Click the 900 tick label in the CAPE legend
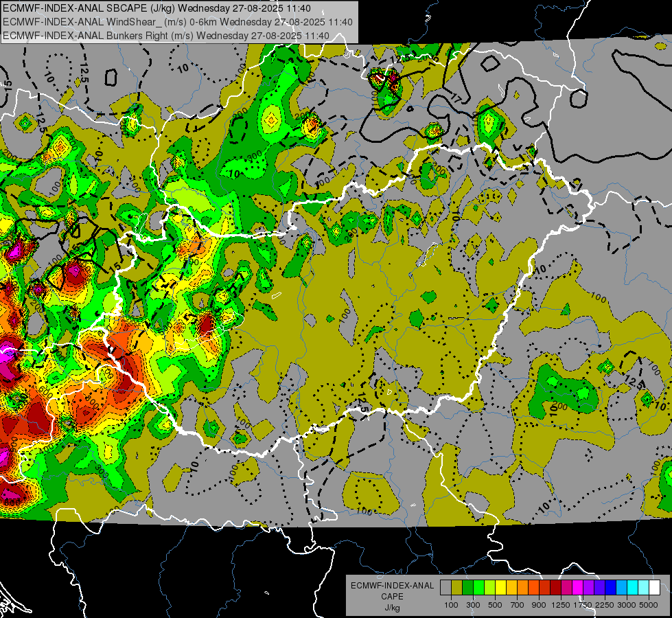The image size is (672, 618). (539, 605)
